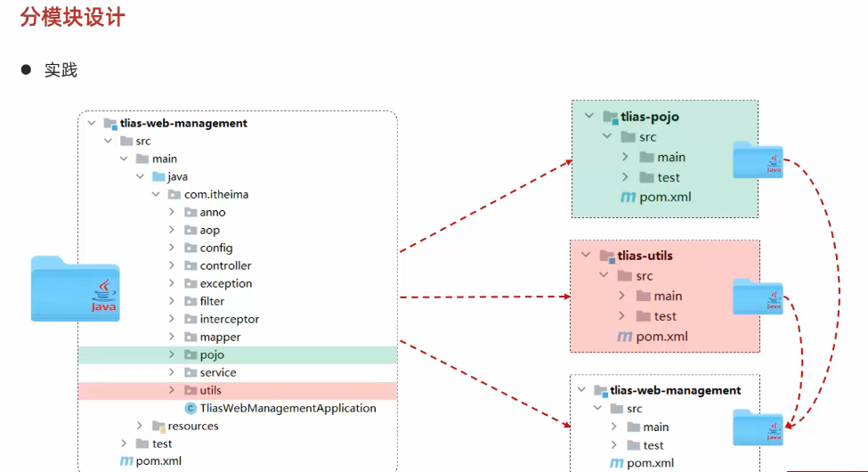Collapse the src folder under tlias-utils

604,275
